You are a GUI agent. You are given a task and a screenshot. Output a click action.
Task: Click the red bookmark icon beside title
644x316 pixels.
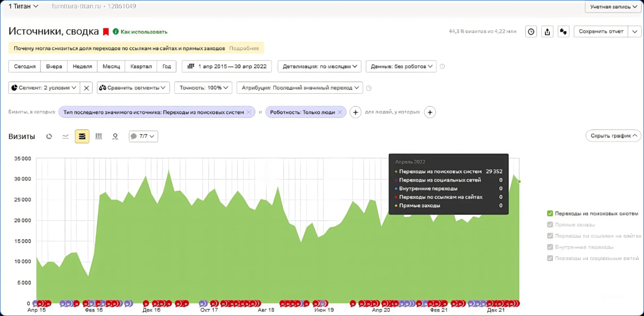[106, 32]
